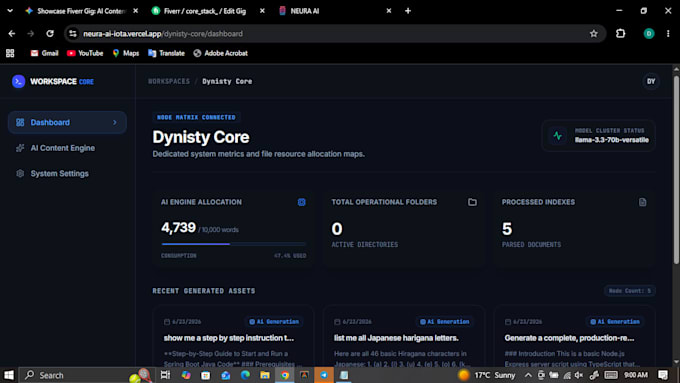Open Telegram from the taskbar
This screenshot has width=680, height=383.
(324, 375)
